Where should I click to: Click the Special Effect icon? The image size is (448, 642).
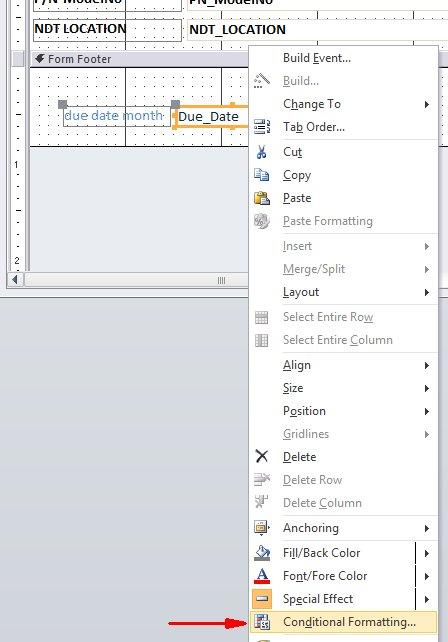point(262,599)
